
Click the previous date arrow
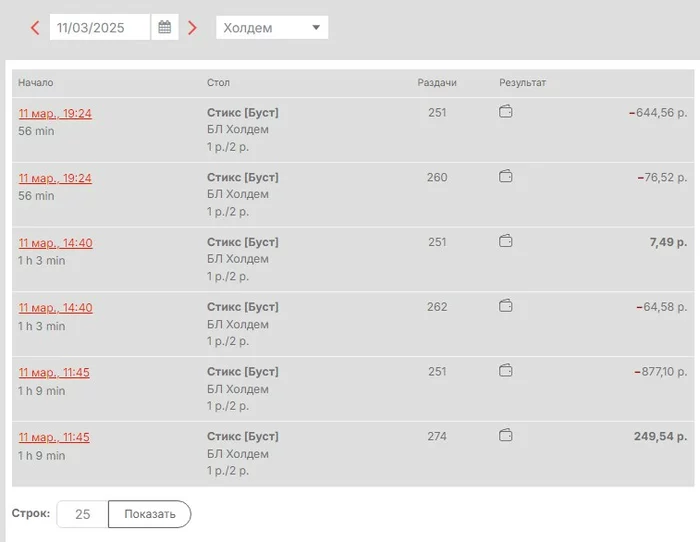(35, 28)
